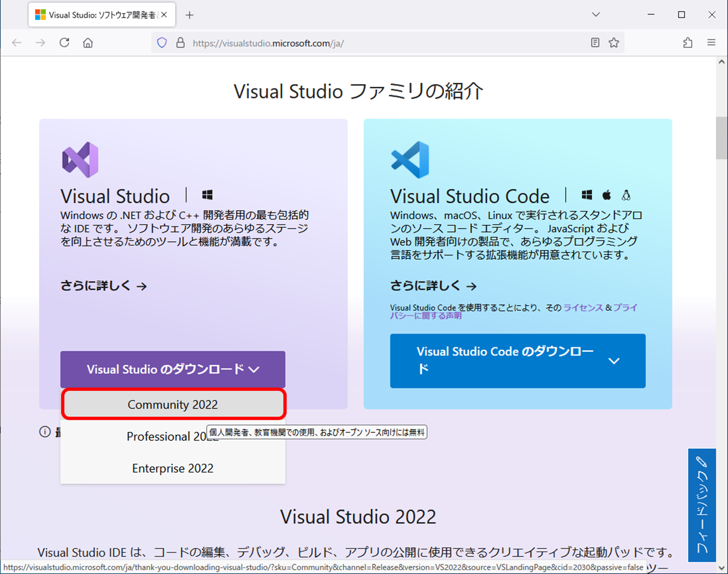Choose Enterprise 2022 from download menu
This screenshot has height=574, width=728.
point(173,468)
